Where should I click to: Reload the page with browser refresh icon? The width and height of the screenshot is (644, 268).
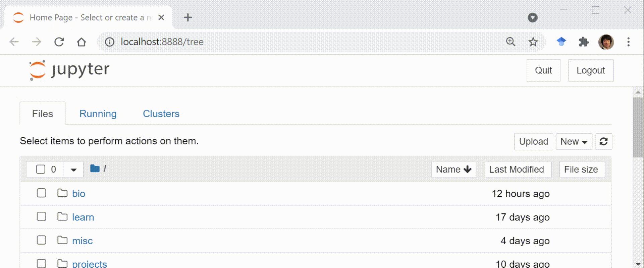point(59,42)
